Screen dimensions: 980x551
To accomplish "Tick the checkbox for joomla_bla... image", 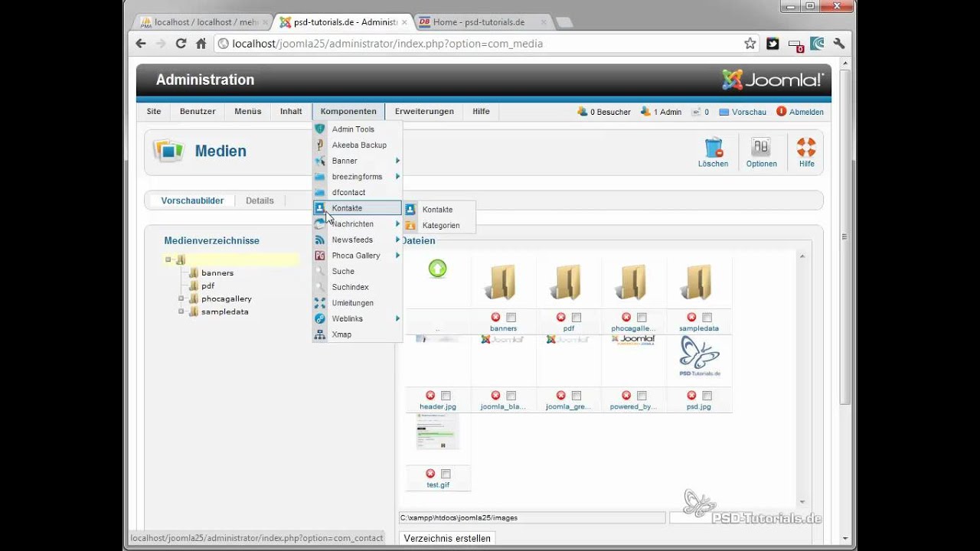I will coord(511,396).
